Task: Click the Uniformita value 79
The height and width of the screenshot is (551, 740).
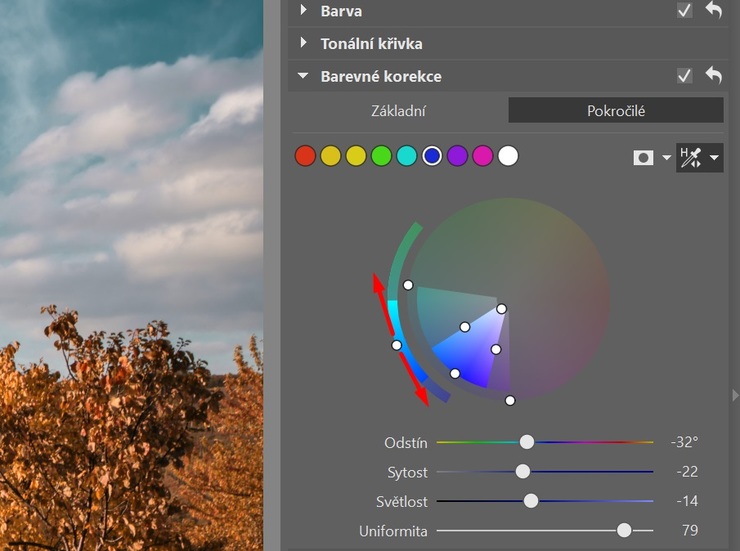Action: [690, 530]
